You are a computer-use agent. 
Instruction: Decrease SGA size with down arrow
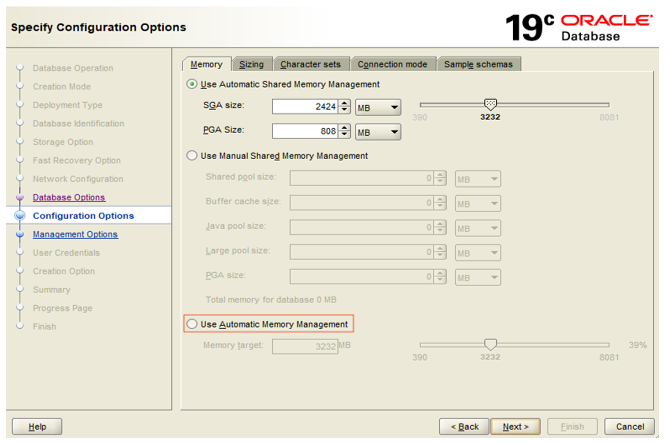[345, 110]
